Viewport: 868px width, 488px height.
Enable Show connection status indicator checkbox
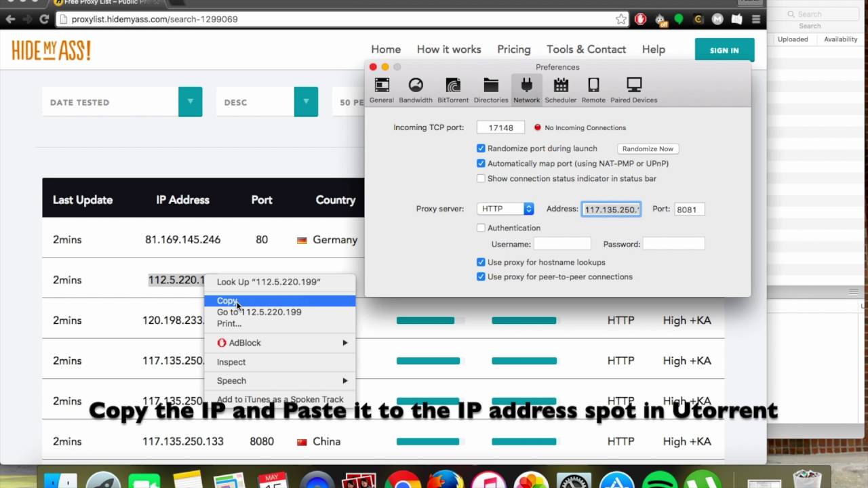pyautogui.click(x=481, y=178)
